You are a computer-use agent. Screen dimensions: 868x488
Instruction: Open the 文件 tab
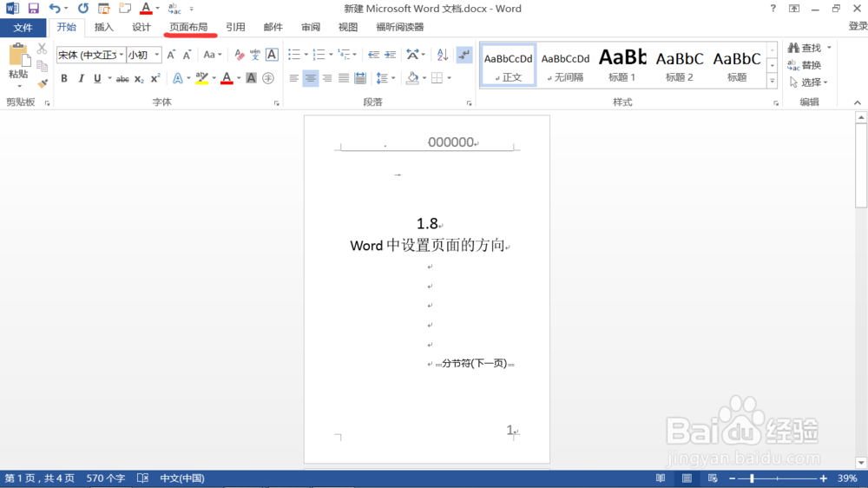click(23, 27)
